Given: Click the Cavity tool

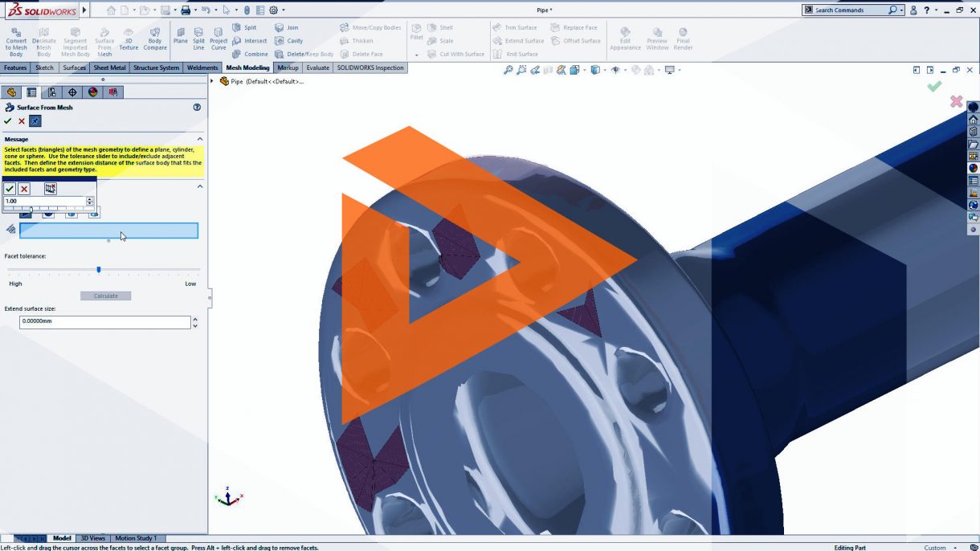Looking at the screenshot, I should point(289,41).
